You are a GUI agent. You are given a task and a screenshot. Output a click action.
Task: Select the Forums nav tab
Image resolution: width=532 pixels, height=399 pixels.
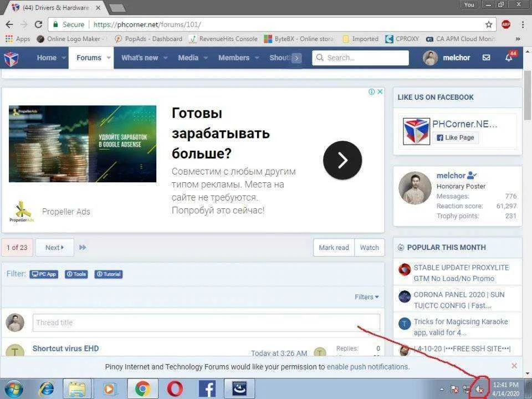[89, 58]
